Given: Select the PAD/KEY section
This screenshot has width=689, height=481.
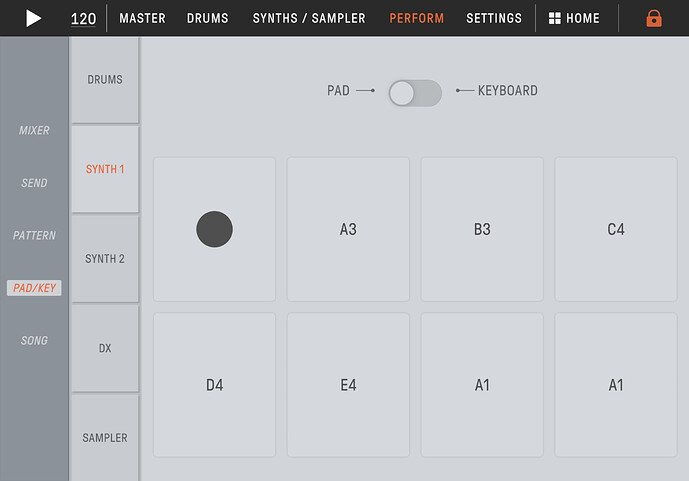Looking at the screenshot, I should coord(34,288).
